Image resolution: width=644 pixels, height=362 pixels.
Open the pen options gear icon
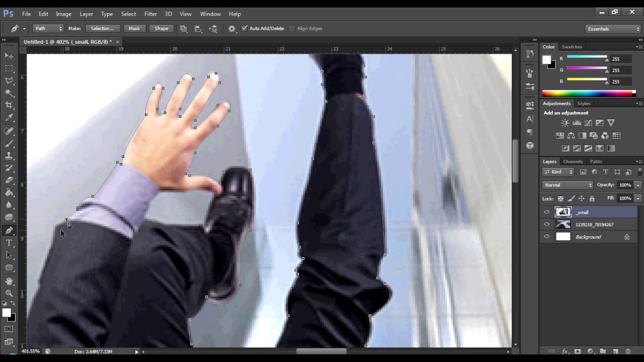[x=231, y=29]
